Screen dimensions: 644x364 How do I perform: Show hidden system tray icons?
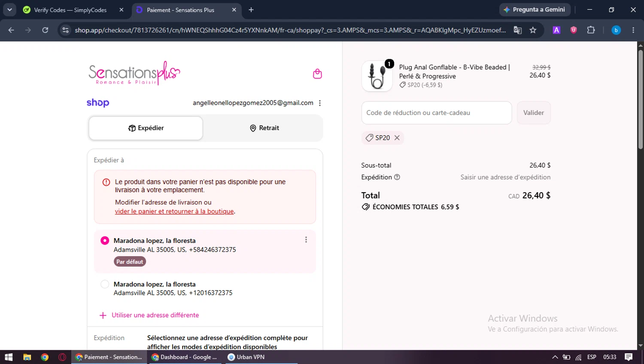coord(555,357)
